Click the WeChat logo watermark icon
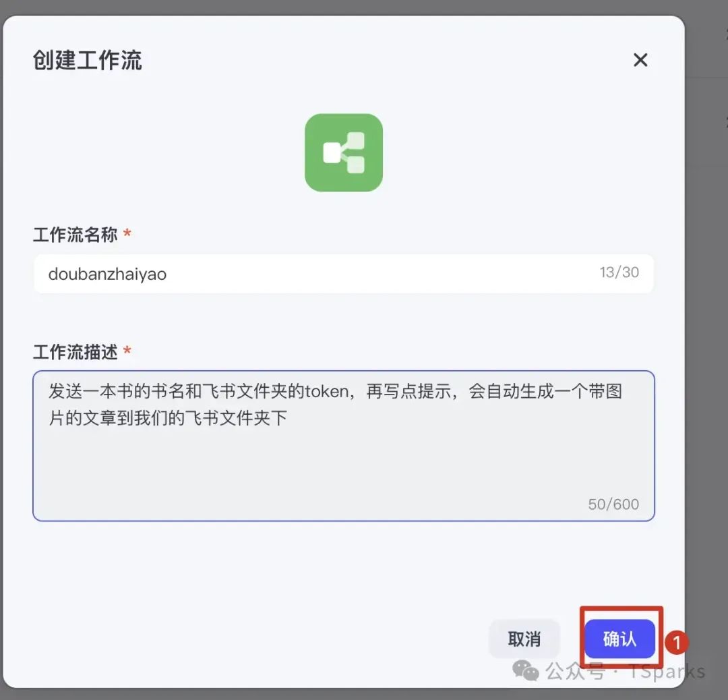This screenshot has width=728, height=700. pyautogui.click(x=525, y=670)
